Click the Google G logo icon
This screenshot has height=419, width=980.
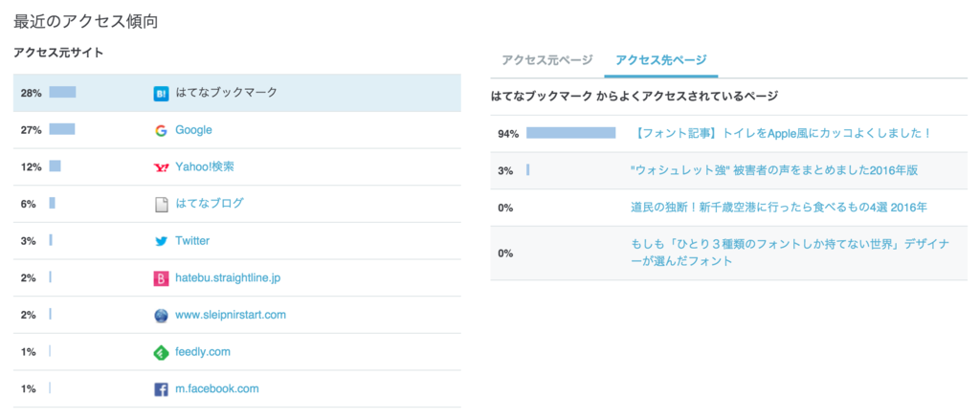pos(161,130)
